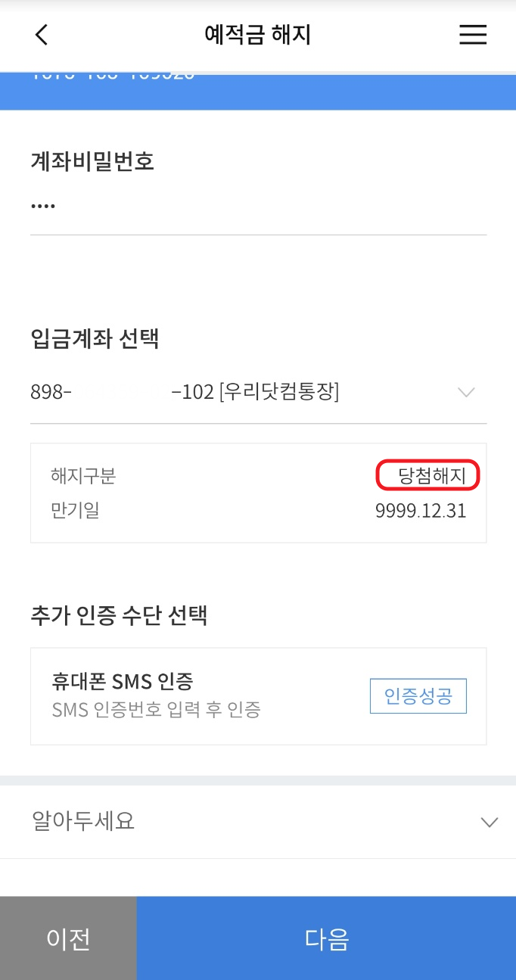Tap the 만기일 date 9999.12.31

pyautogui.click(x=421, y=512)
